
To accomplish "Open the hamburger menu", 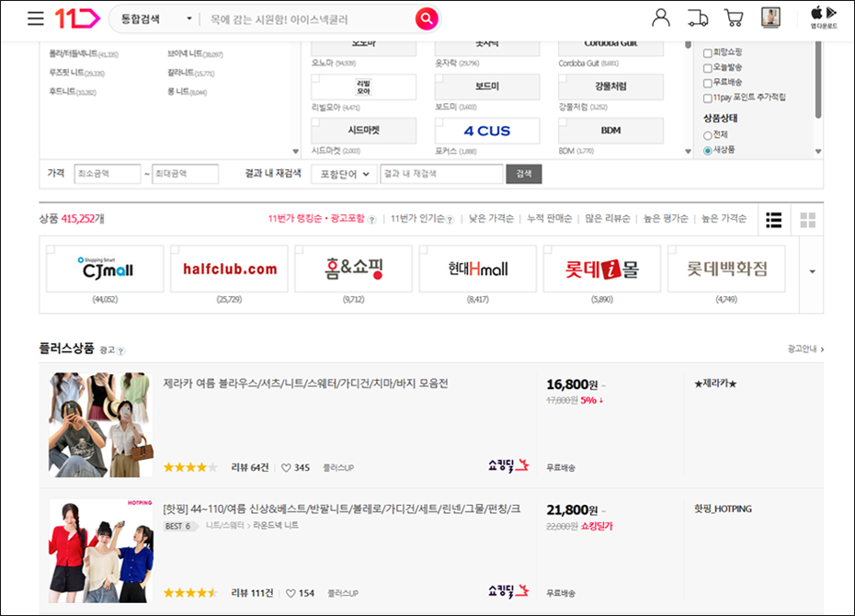I will click(36, 18).
